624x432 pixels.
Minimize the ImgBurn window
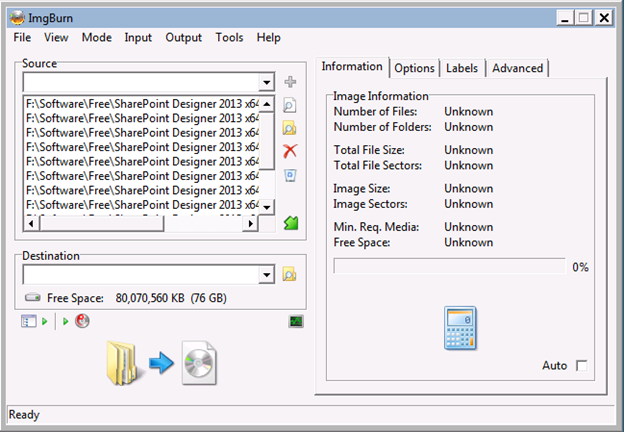[565, 18]
